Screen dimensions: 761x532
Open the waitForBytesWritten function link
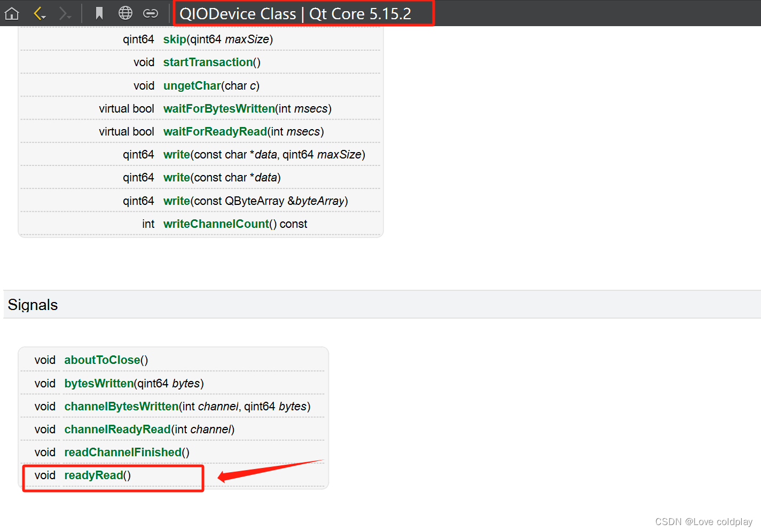[219, 109]
